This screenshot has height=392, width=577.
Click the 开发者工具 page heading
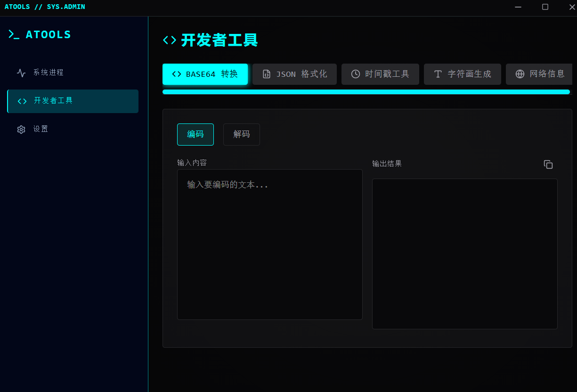(219, 40)
